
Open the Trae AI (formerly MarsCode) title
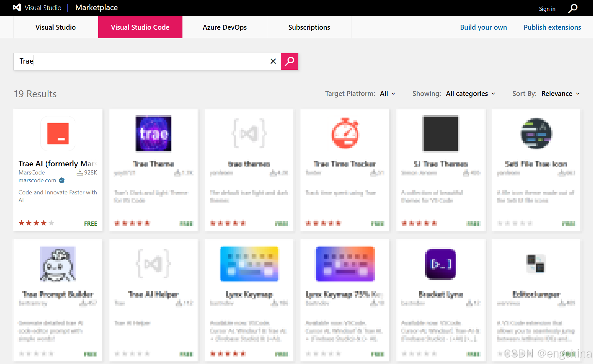pyautogui.click(x=58, y=163)
